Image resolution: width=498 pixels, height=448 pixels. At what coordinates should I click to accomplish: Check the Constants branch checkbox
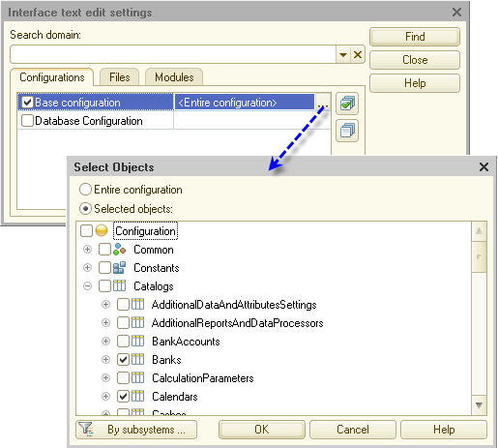point(104,268)
